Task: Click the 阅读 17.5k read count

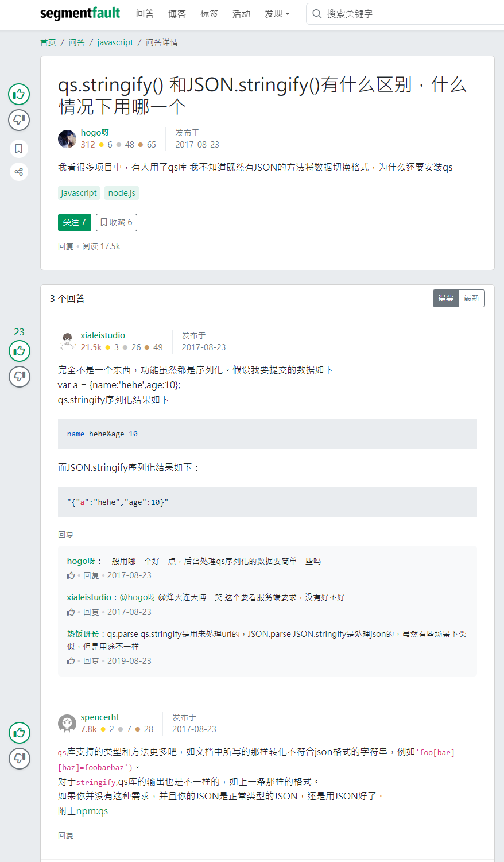Action: point(102,246)
